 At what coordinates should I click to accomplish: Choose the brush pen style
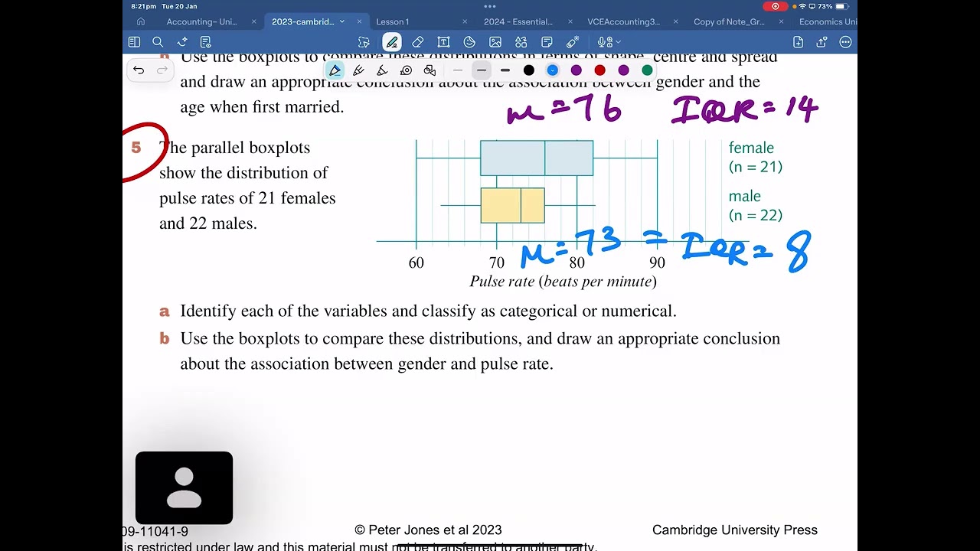[x=382, y=70]
